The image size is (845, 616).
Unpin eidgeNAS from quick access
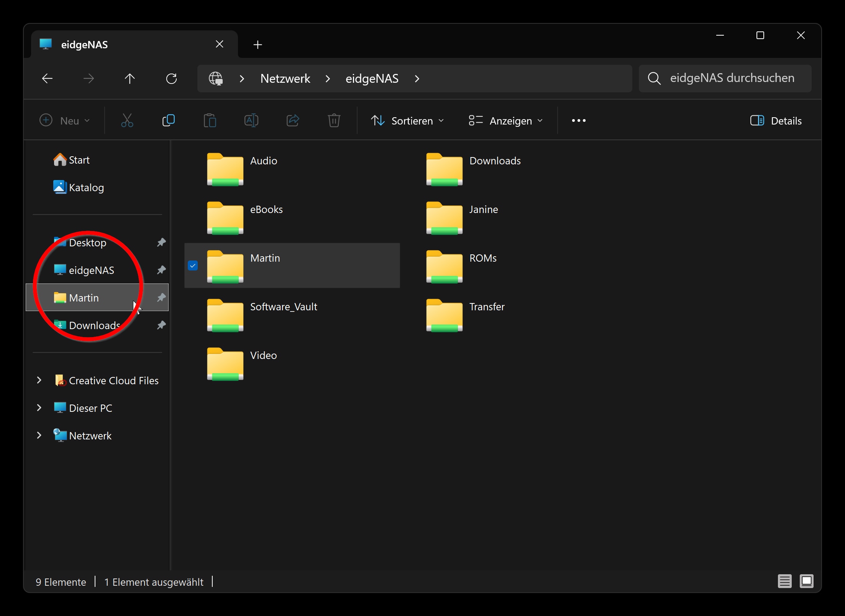point(161,270)
